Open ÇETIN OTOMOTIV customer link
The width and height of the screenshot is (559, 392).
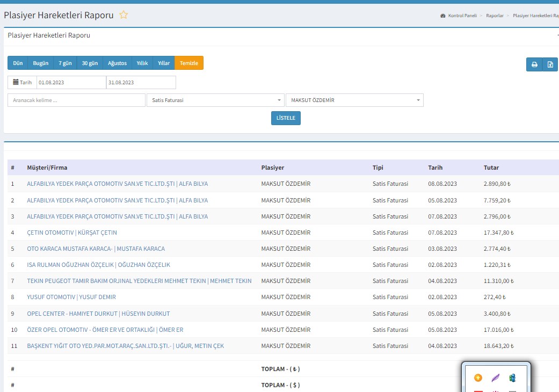pyautogui.click(x=72, y=233)
